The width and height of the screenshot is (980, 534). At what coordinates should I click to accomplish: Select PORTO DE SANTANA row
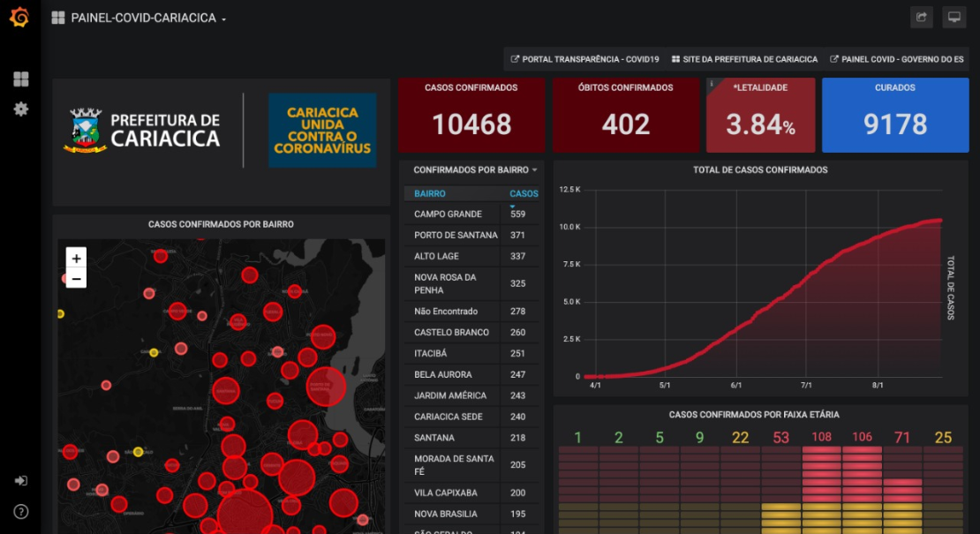pyautogui.click(x=471, y=235)
